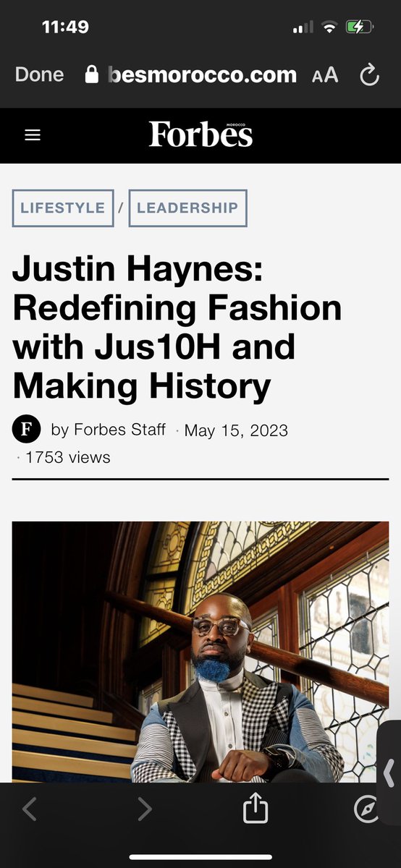Tap the Forbes Morocco logo
Image resolution: width=401 pixels, height=868 pixels.
click(x=201, y=134)
